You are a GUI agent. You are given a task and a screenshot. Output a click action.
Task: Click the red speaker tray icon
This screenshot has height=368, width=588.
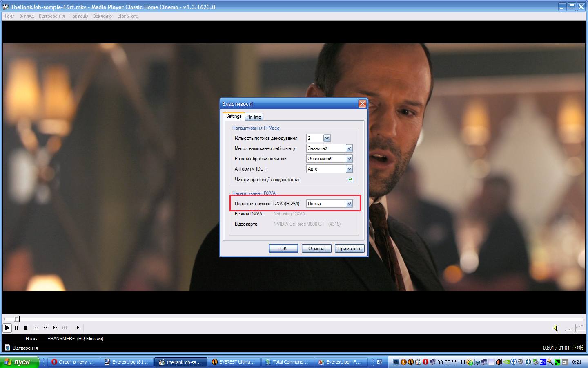(x=499, y=362)
